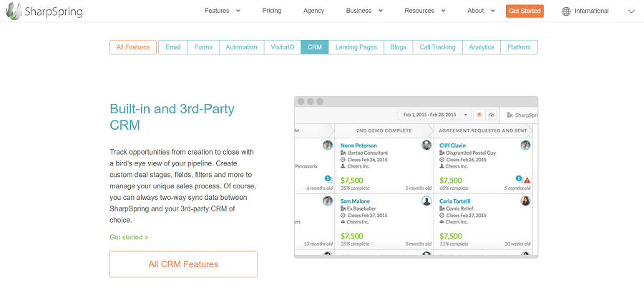Screen dimensions: 644x293
Task: Switch to the Automation tab
Action: (242, 47)
